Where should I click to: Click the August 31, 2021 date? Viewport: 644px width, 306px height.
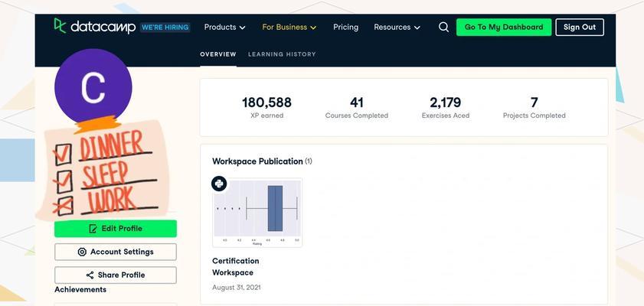pyautogui.click(x=236, y=288)
